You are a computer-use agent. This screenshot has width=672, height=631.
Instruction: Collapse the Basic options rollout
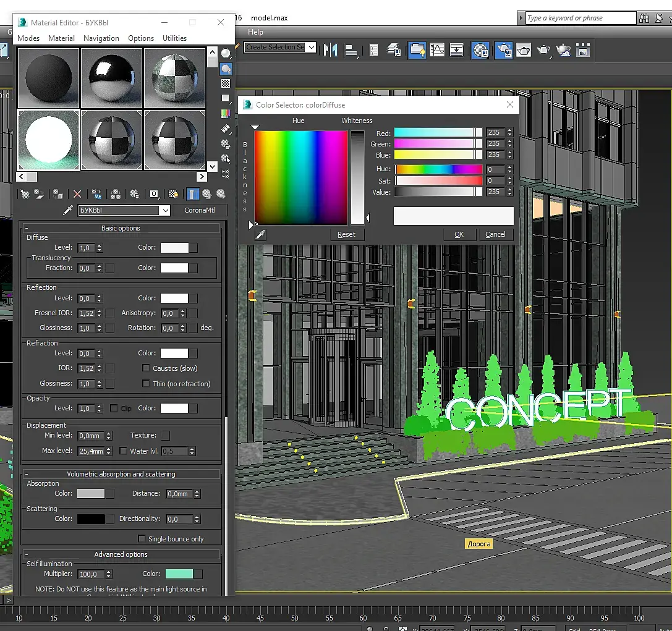[x=121, y=228]
